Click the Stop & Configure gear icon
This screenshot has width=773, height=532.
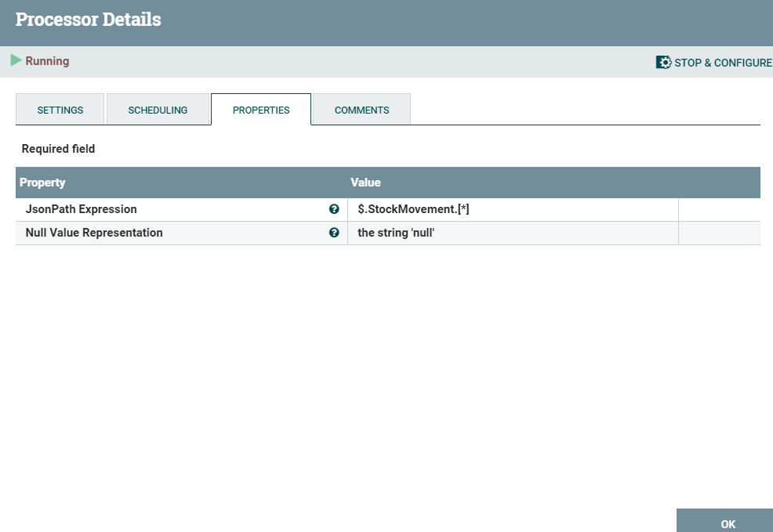pos(663,62)
